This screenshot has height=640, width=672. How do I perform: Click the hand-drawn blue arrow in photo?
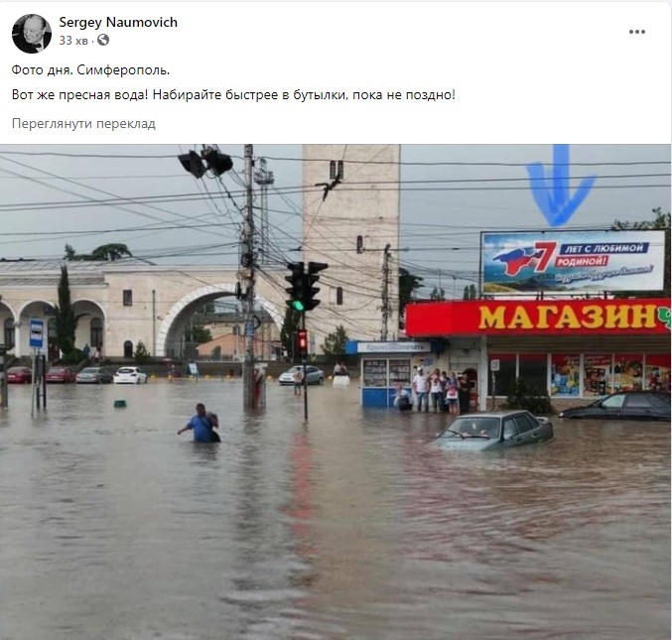click(x=560, y=186)
